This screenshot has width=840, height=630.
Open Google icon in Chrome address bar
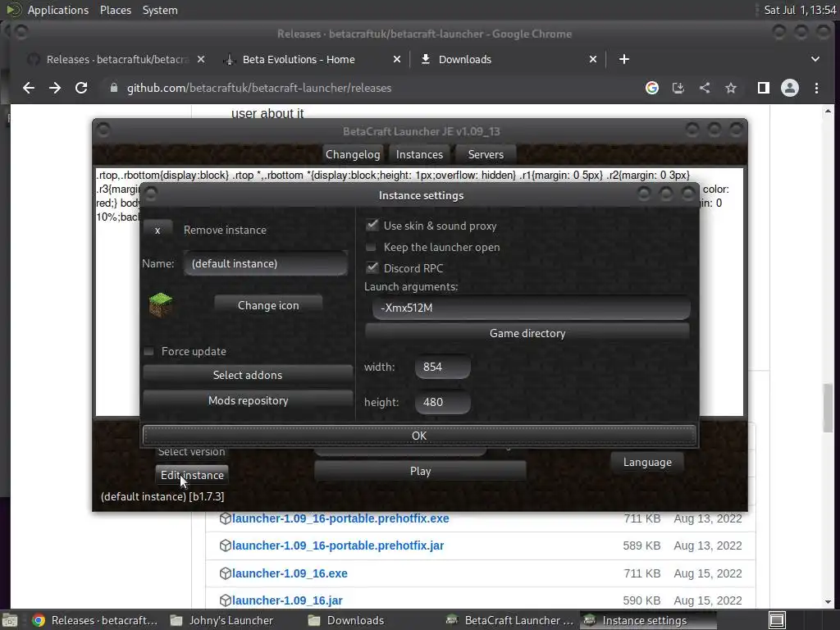click(652, 88)
